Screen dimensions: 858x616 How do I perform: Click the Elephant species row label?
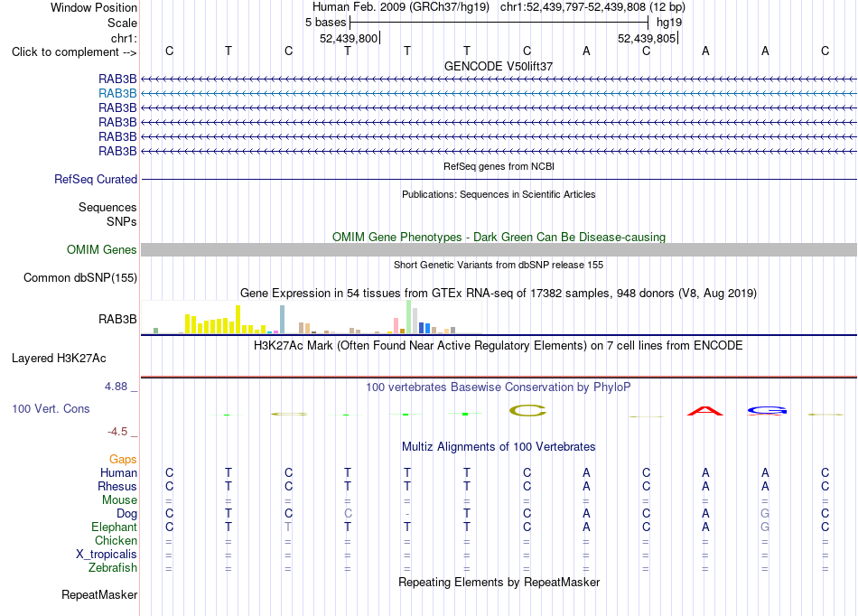coord(114,527)
